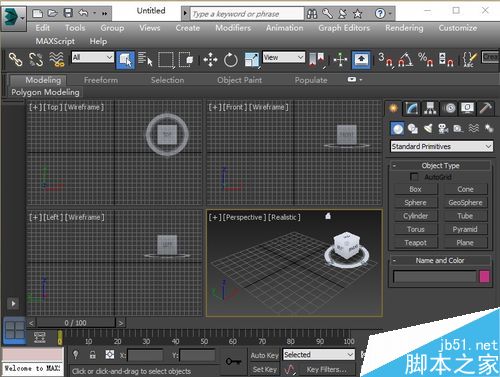Click the viewport layout tab icon

click(x=14, y=330)
